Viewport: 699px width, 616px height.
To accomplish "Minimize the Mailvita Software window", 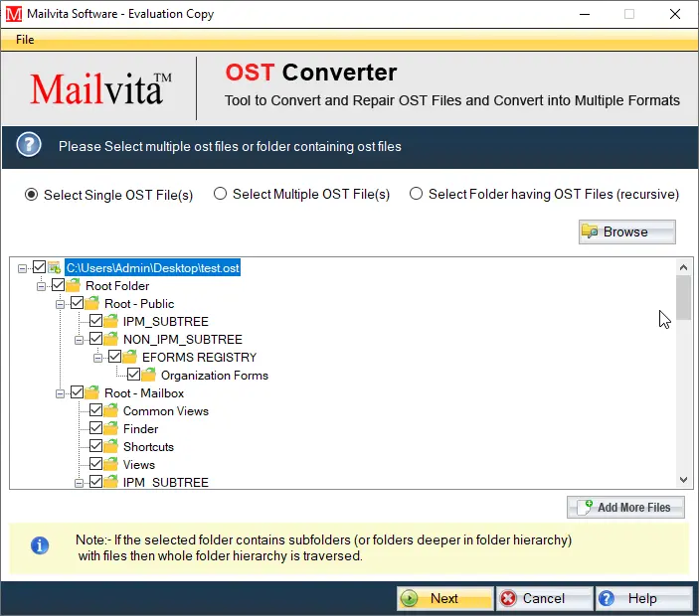I will pos(585,14).
